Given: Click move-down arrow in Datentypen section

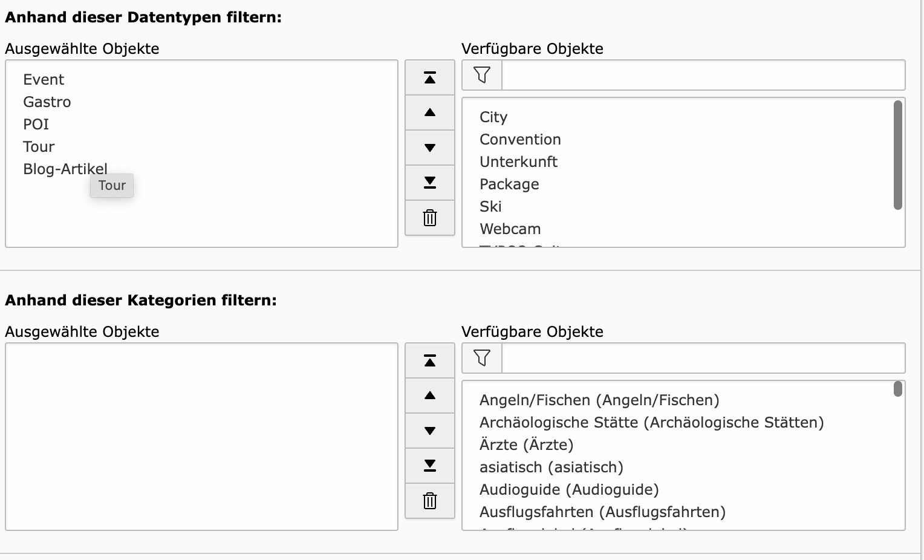Looking at the screenshot, I should pyautogui.click(x=430, y=148).
